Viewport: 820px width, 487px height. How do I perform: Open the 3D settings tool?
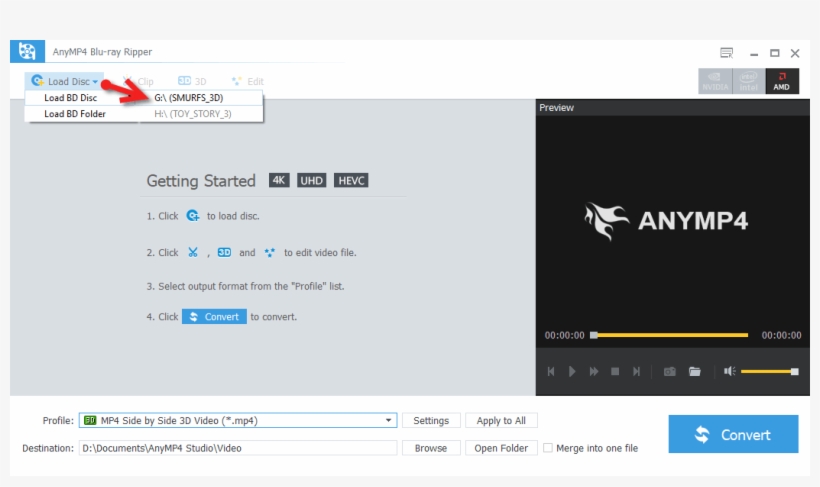(192, 81)
